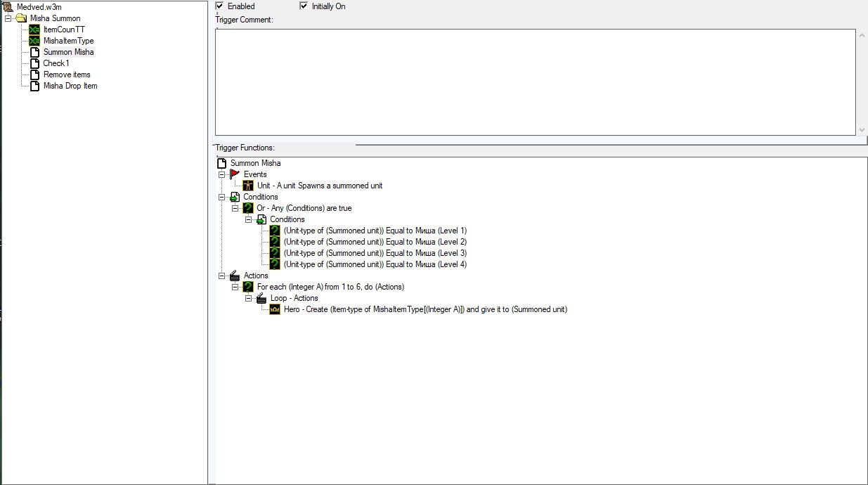Collapse the Or - Any (Conditions) node
This screenshot has width=868, height=485.
(235, 208)
